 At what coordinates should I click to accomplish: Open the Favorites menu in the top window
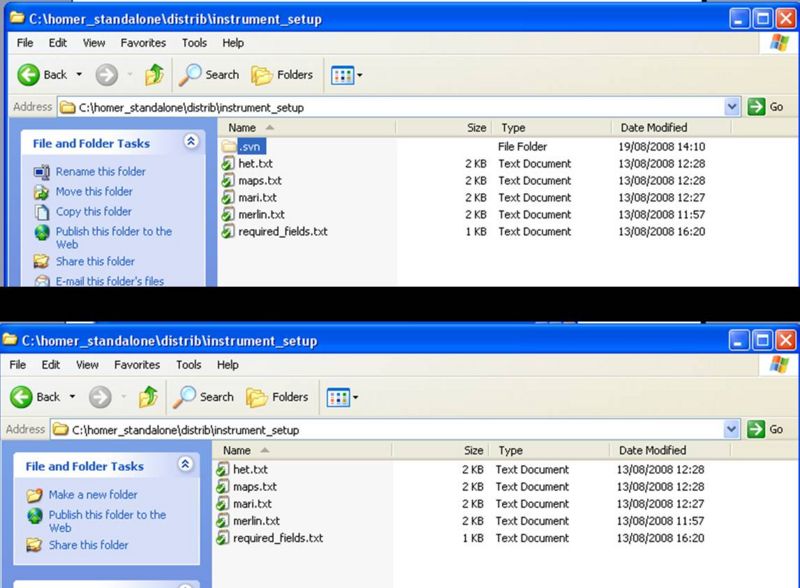(143, 44)
